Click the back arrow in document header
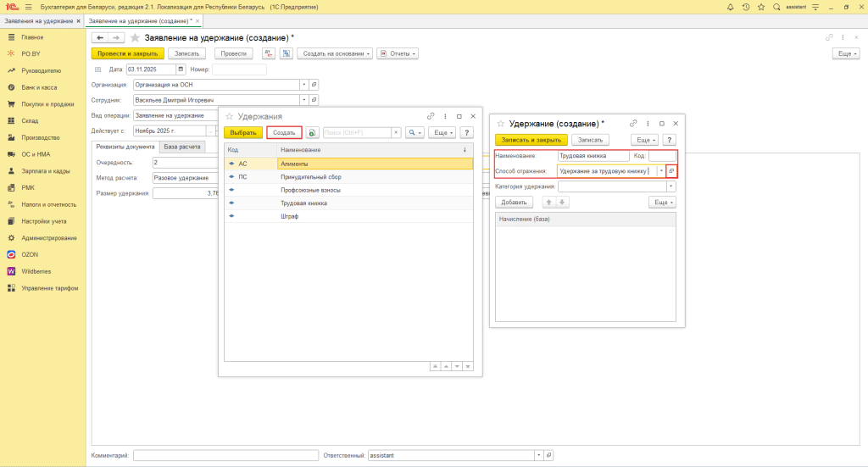 point(100,38)
